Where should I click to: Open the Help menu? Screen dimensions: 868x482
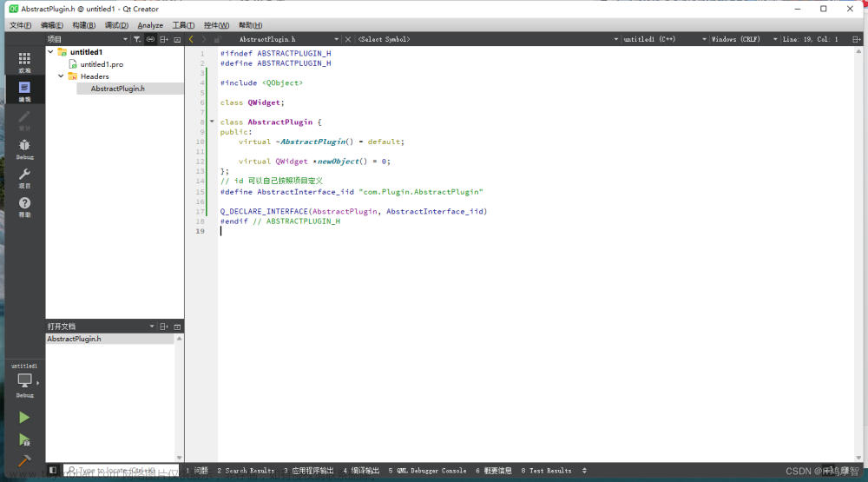point(250,25)
